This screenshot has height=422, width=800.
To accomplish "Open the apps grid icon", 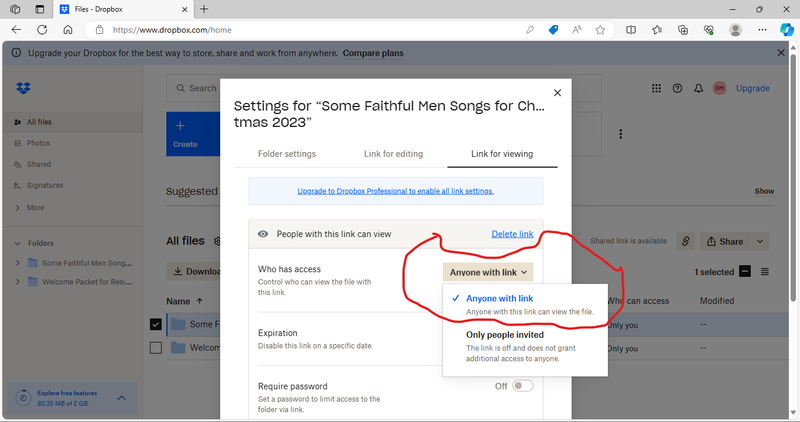I will 656,88.
